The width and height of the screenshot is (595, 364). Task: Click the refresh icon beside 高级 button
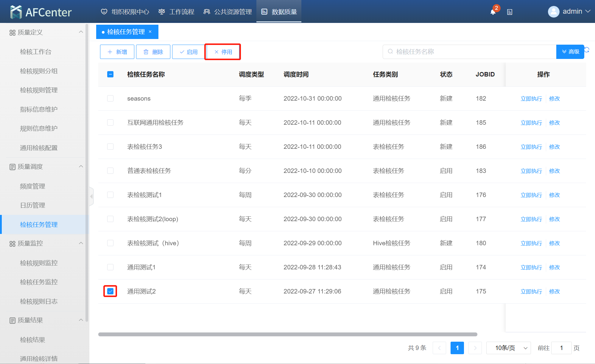tap(587, 50)
